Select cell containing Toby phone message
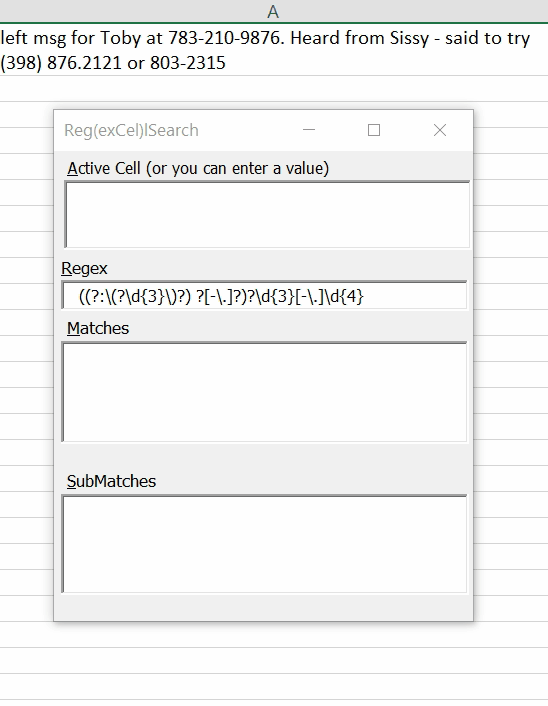 click(x=273, y=50)
